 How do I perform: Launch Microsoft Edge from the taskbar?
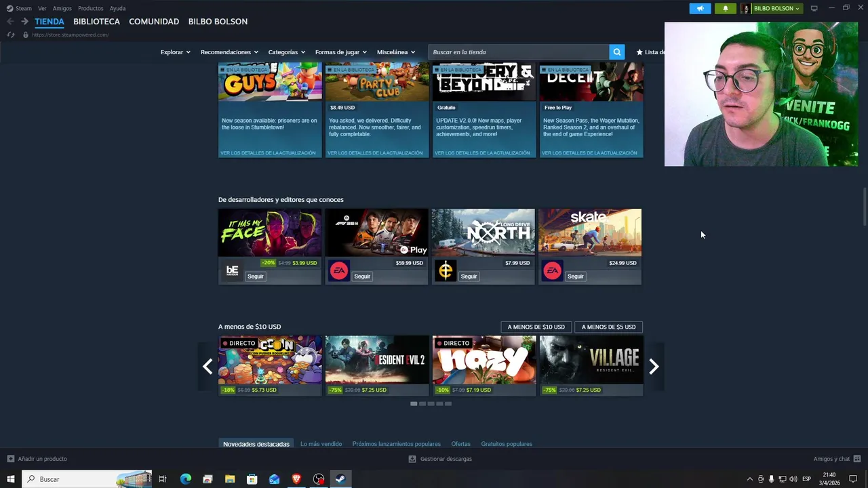186,479
